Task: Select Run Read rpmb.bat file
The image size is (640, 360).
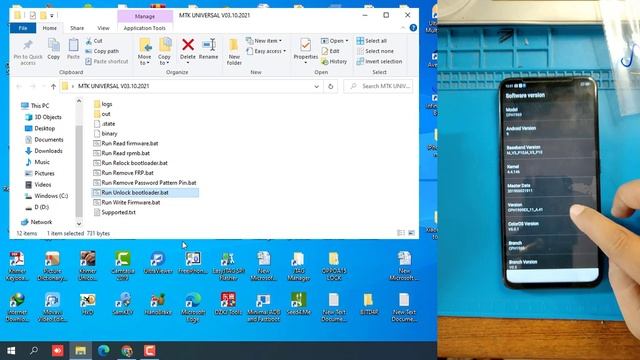Action: pos(122,153)
